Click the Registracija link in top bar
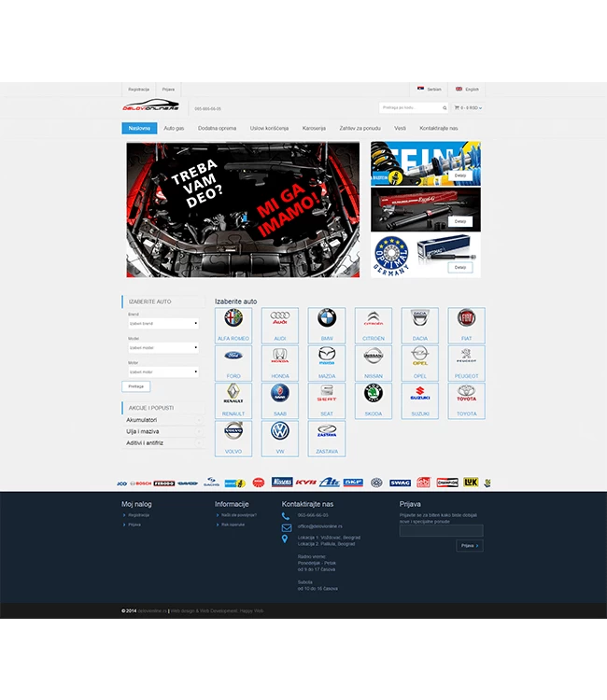 point(139,90)
